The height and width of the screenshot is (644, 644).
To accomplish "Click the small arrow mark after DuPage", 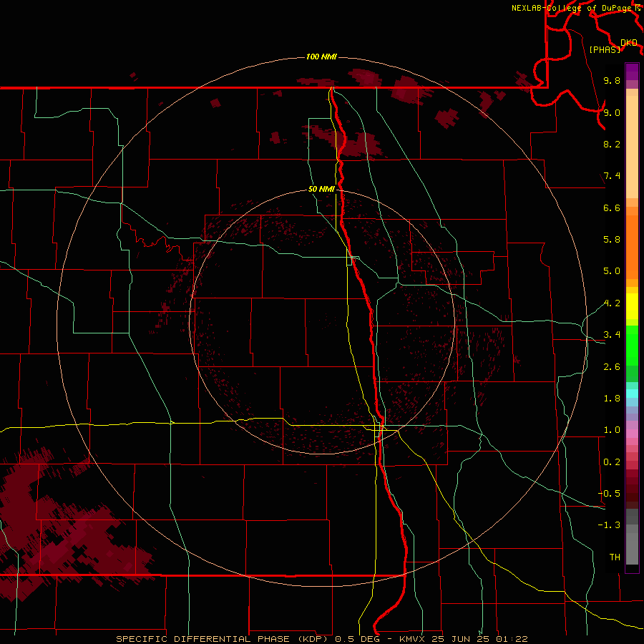I will point(637,7).
